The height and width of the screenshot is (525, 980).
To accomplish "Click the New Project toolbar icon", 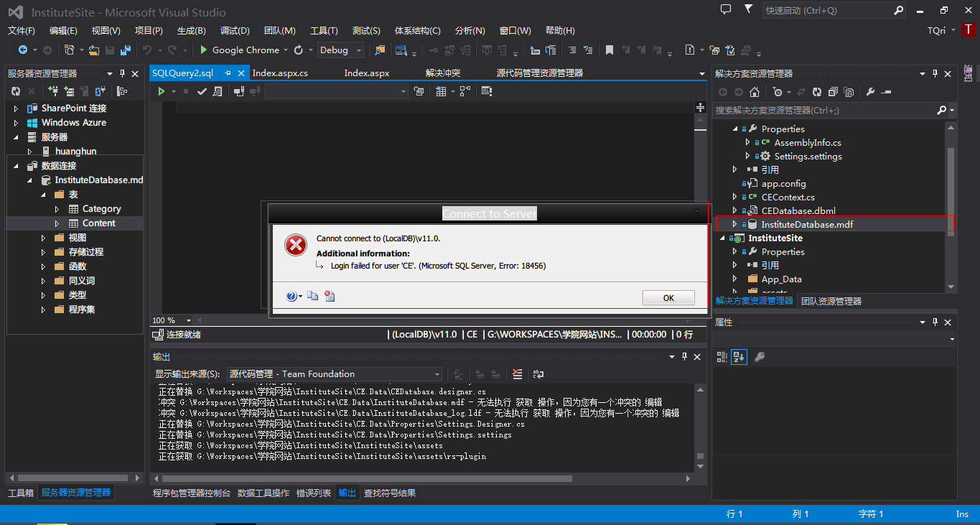I will click(69, 50).
